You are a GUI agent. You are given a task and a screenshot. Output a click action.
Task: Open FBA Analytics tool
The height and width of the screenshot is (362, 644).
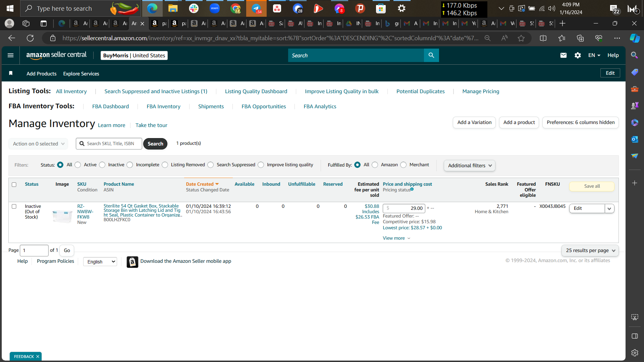tap(320, 107)
